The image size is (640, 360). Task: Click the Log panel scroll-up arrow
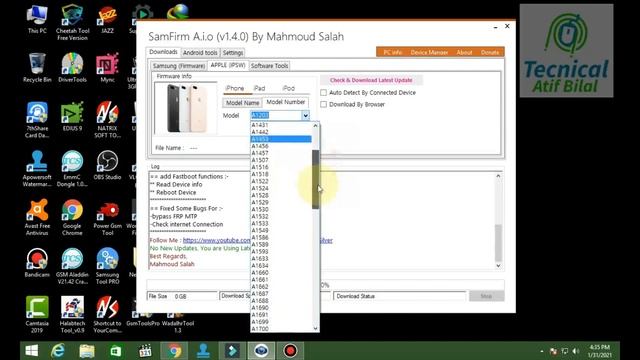(498, 176)
